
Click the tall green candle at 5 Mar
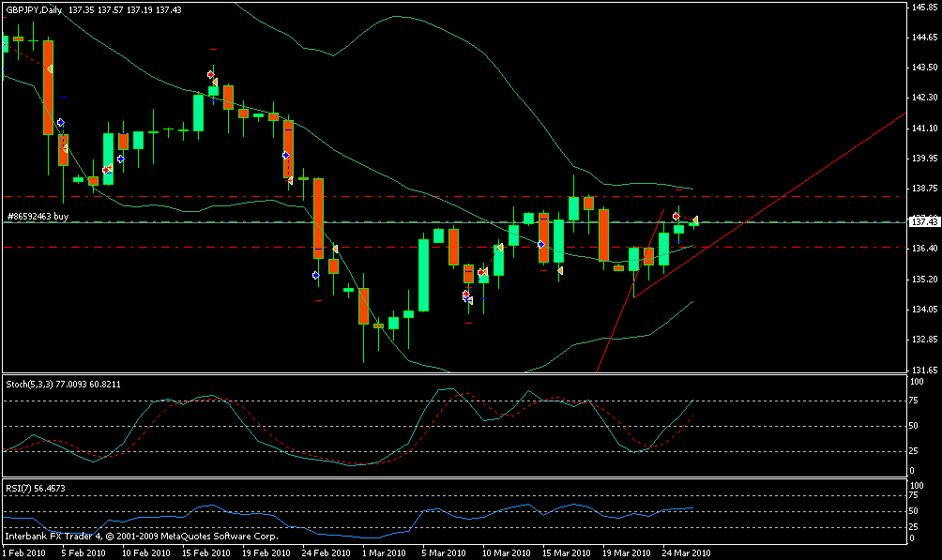point(423,275)
